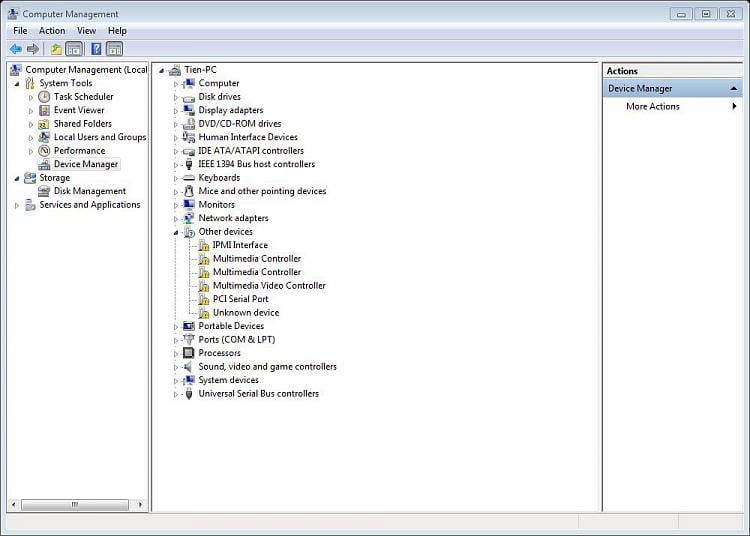Open the Help menu
Screen dimensions: 750x536
(x=117, y=31)
